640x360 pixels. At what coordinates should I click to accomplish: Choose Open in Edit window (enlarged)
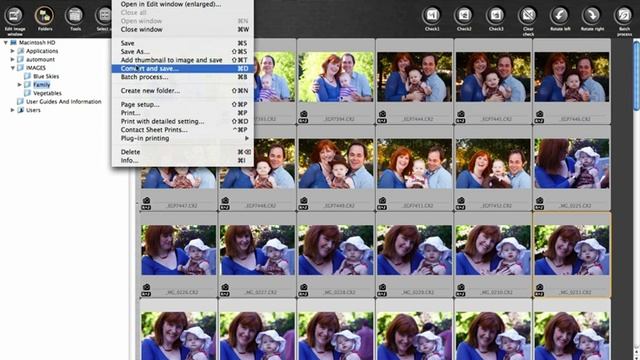182,4
